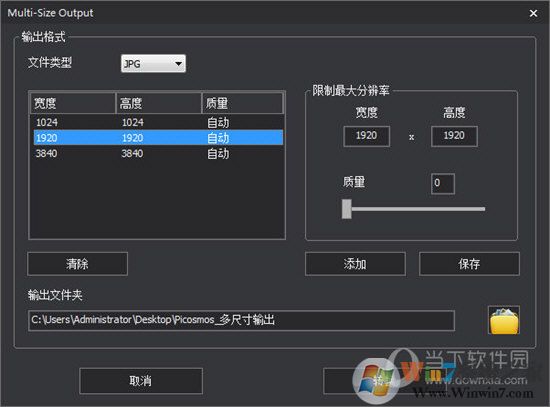
Task: Open the JPG file type dropdown
Action: [153, 64]
